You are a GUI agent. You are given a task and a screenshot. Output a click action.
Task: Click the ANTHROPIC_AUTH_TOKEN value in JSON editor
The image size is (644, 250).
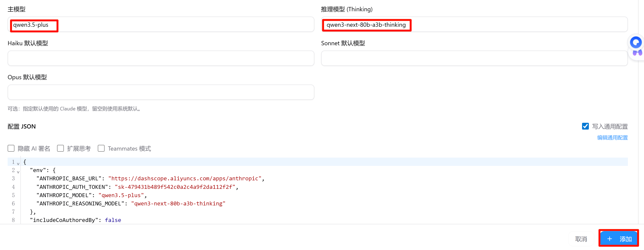click(175, 187)
